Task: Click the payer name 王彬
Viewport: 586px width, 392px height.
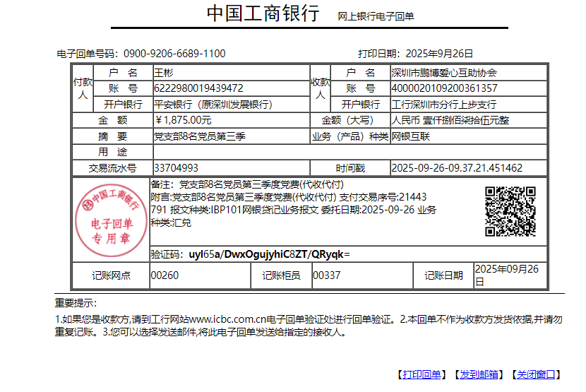Action: 164,73
